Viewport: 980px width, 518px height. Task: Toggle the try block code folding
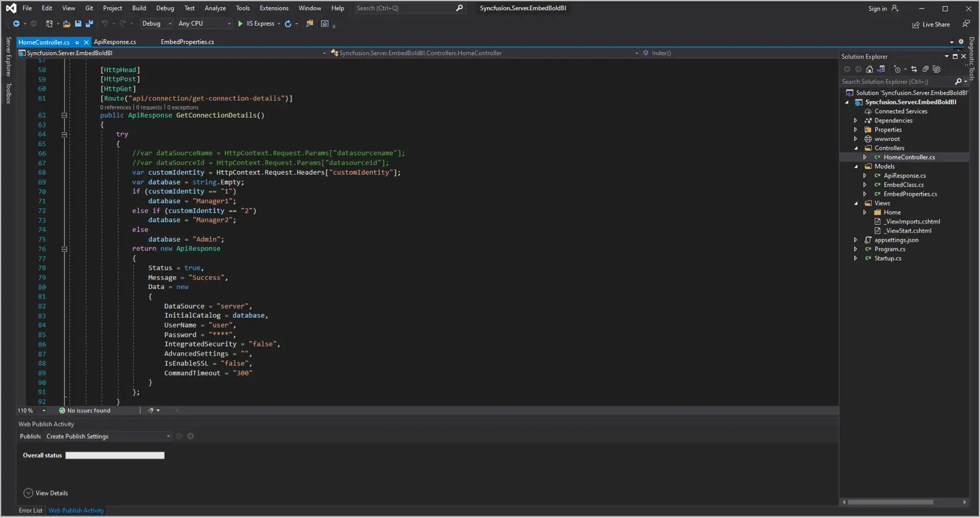64,134
